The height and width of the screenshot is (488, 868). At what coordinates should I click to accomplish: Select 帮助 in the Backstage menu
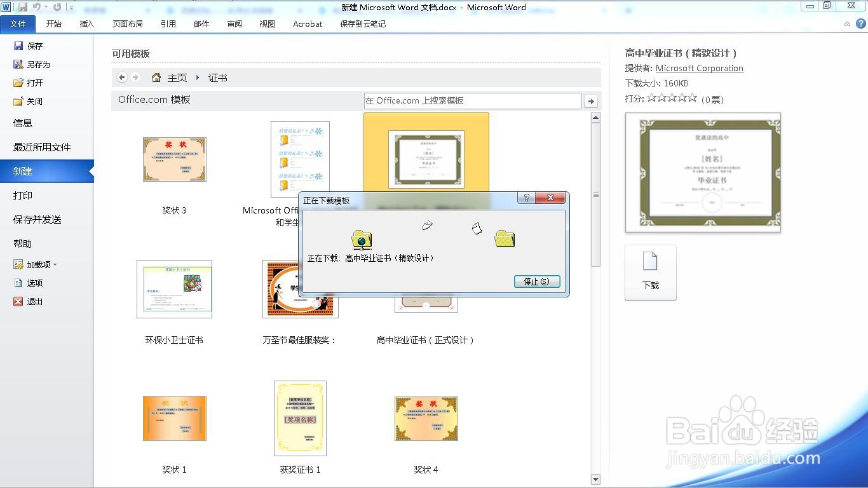(47, 243)
